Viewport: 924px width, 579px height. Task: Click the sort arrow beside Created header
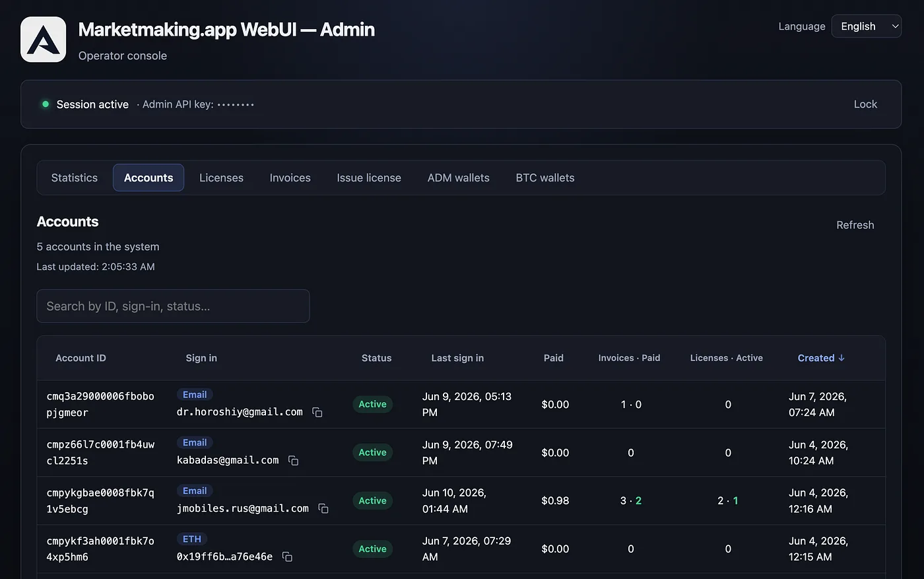pos(841,358)
